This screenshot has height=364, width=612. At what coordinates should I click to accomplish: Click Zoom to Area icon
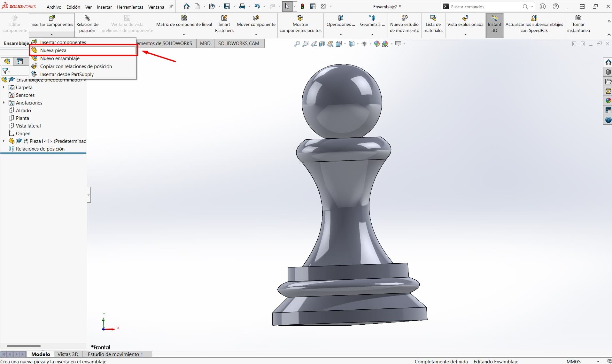click(306, 44)
